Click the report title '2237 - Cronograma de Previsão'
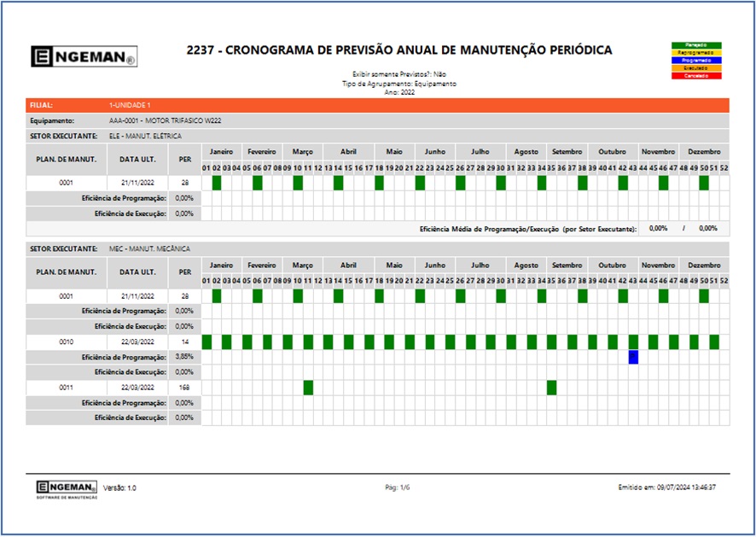 (x=398, y=50)
